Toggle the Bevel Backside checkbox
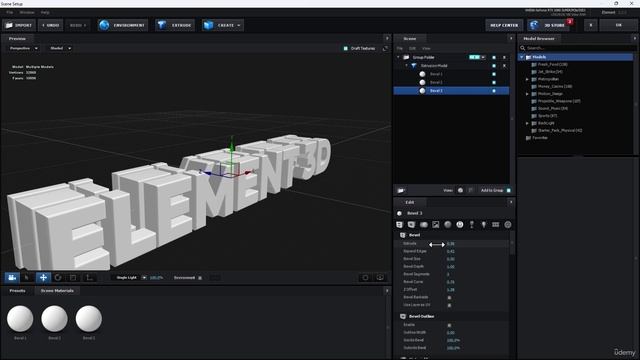This screenshot has height=360, width=640. [x=449, y=298]
